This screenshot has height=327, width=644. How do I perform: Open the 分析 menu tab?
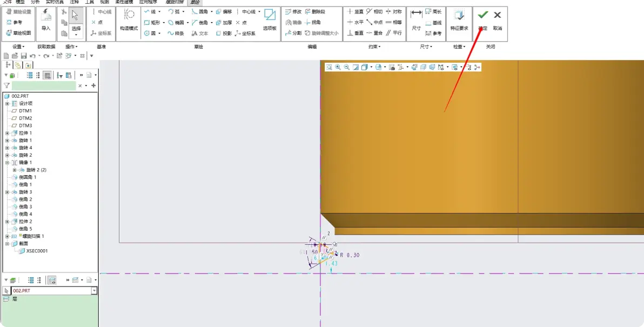tap(35, 2)
